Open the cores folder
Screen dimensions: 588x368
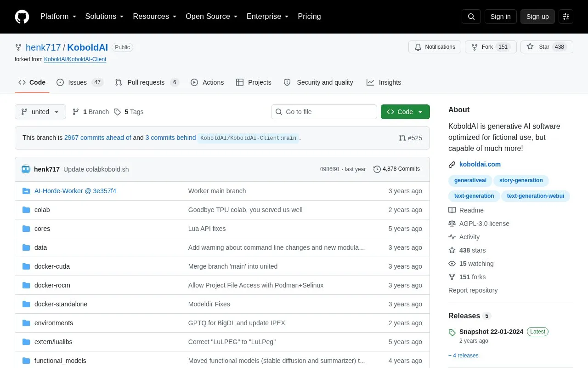(x=42, y=229)
